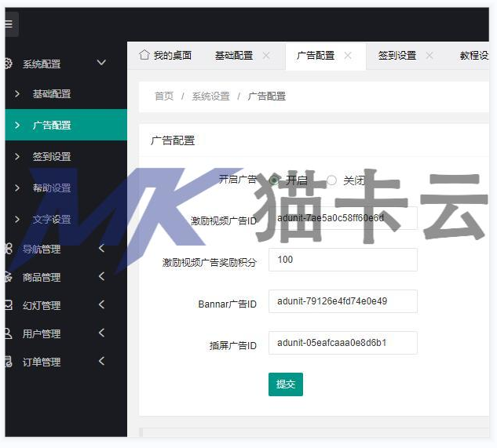Click the 广告配置 panel heading
Viewport: 497px width, 448px height.
173,140
